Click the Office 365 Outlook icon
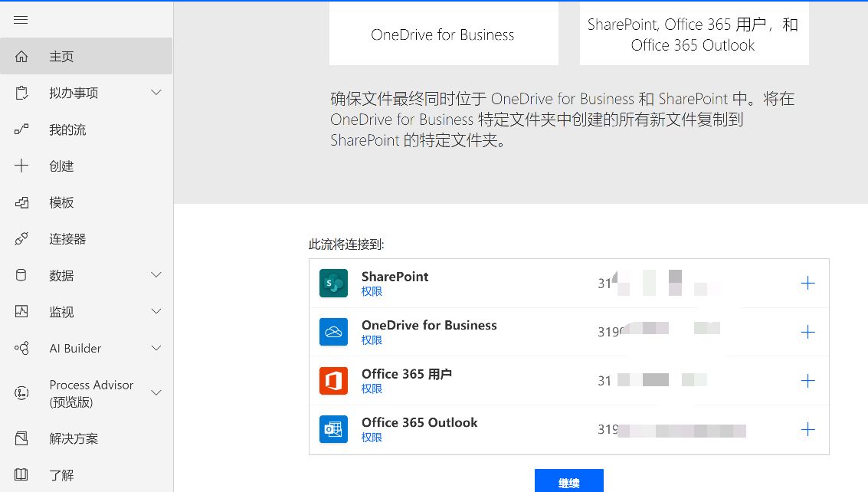The width and height of the screenshot is (868, 492). tap(333, 429)
